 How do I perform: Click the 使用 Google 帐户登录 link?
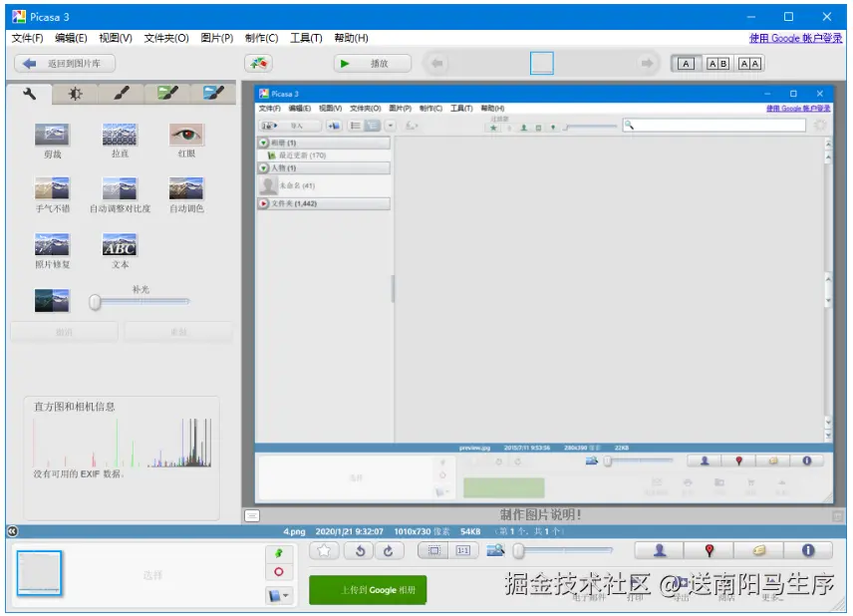click(x=795, y=38)
